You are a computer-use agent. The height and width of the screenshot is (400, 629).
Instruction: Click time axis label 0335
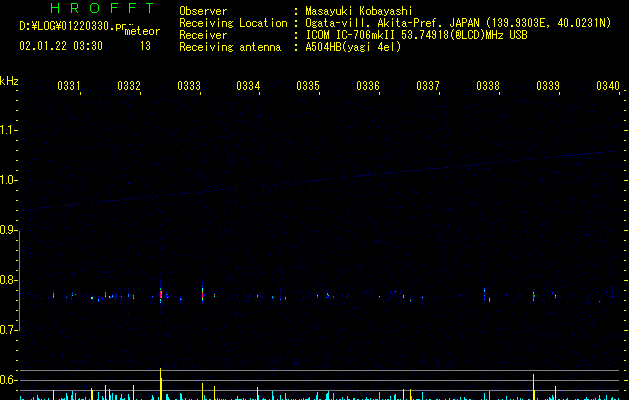click(308, 86)
